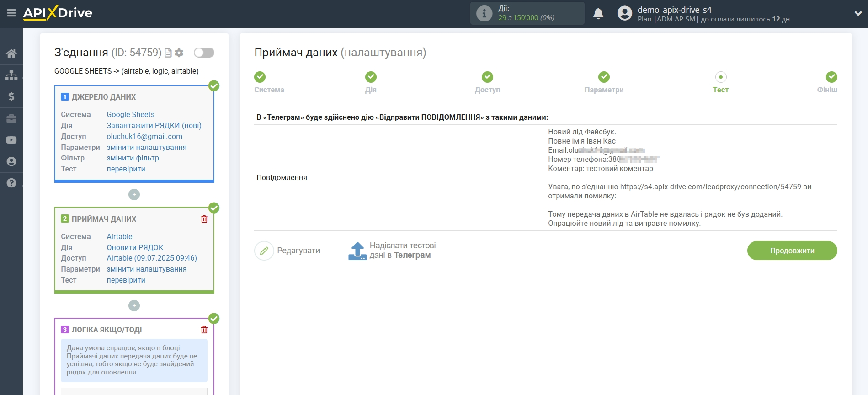Open the help question mark sidebar icon
Viewport: 868px width, 395px height.
[x=11, y=183]
